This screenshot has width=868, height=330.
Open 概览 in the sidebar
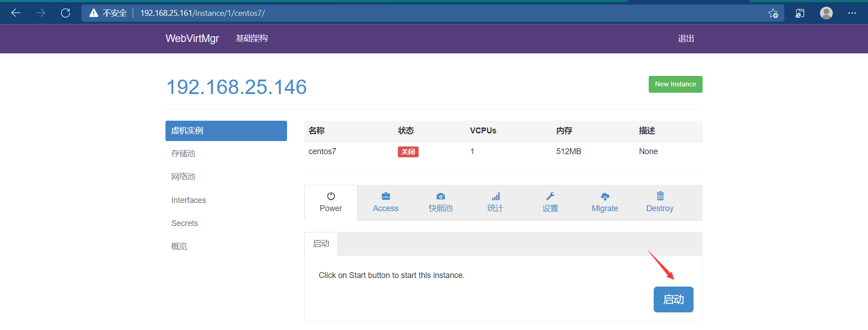coord(179,246)
